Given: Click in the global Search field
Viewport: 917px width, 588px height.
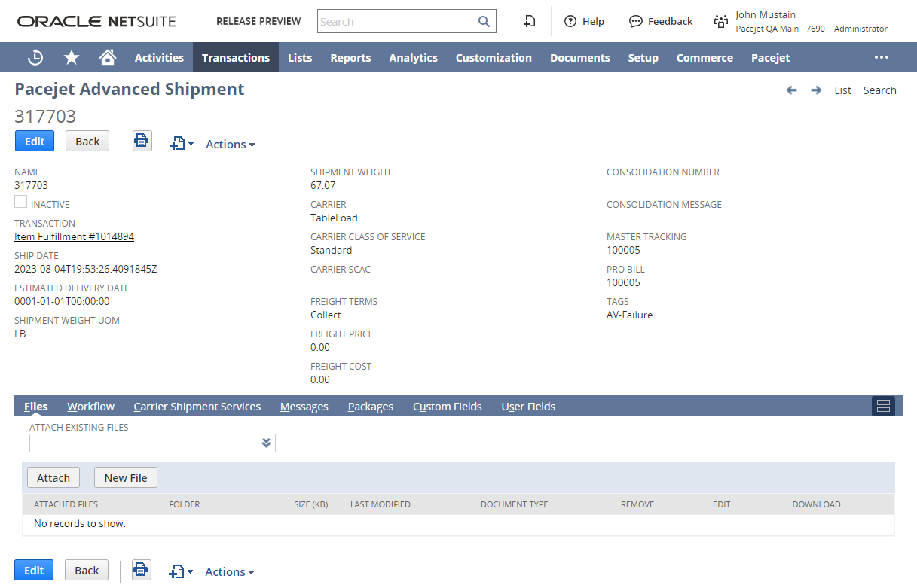Looking at the screenshot, I should pos(396,22).
